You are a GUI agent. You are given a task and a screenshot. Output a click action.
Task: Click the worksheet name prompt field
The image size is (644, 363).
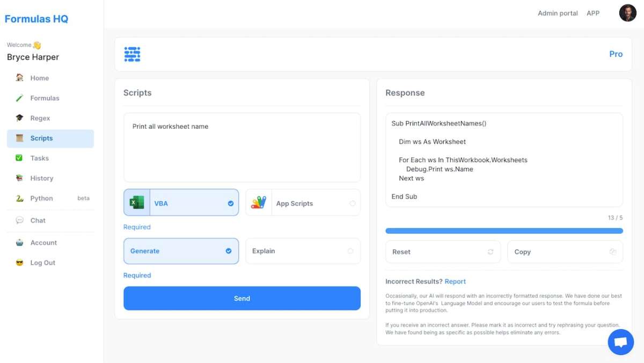point(241,147)
